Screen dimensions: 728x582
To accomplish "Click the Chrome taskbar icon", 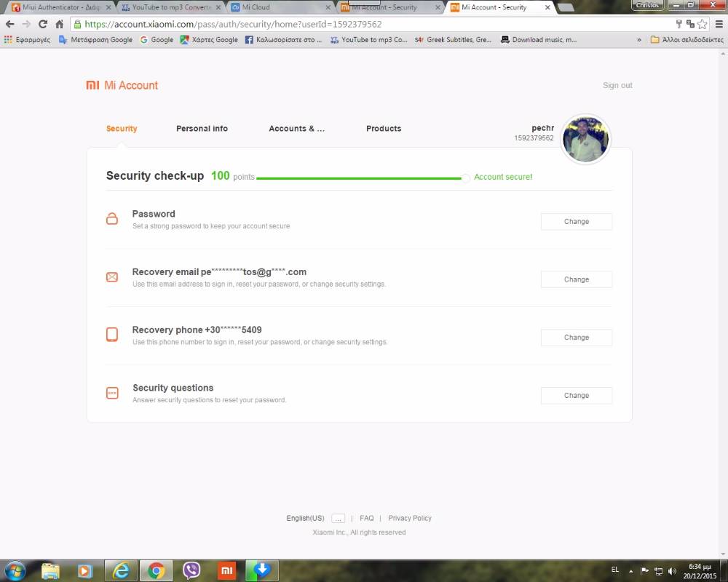I will [157, 570].
